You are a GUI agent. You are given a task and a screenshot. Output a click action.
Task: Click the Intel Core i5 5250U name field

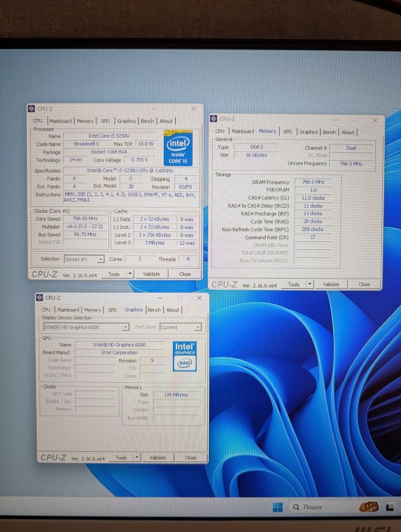[x=109, y=136]
